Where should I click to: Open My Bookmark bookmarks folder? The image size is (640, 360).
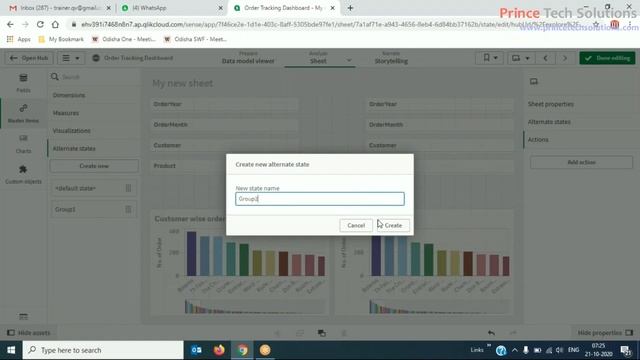tap(61, 39)
